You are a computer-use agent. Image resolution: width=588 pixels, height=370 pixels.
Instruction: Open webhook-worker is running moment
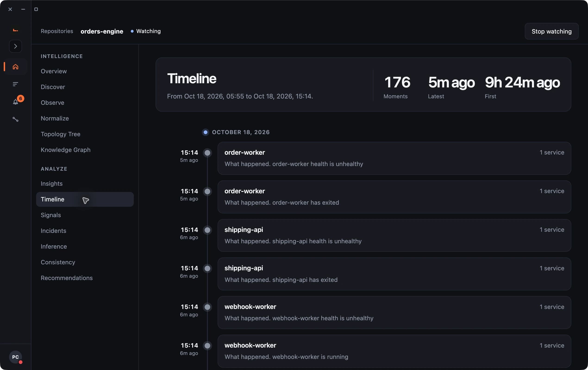(394, 351)
